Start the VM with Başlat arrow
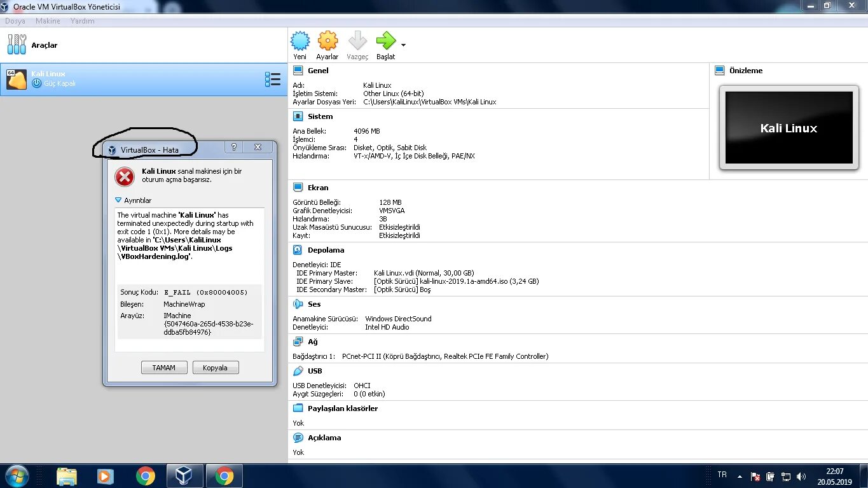The image size is (868, 488). (x=386, y=41)
